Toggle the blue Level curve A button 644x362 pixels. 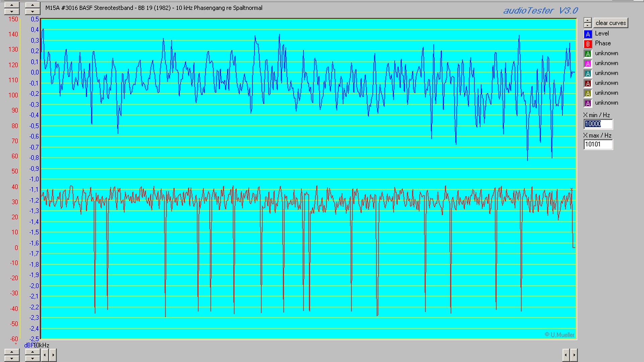pos(588,34)
